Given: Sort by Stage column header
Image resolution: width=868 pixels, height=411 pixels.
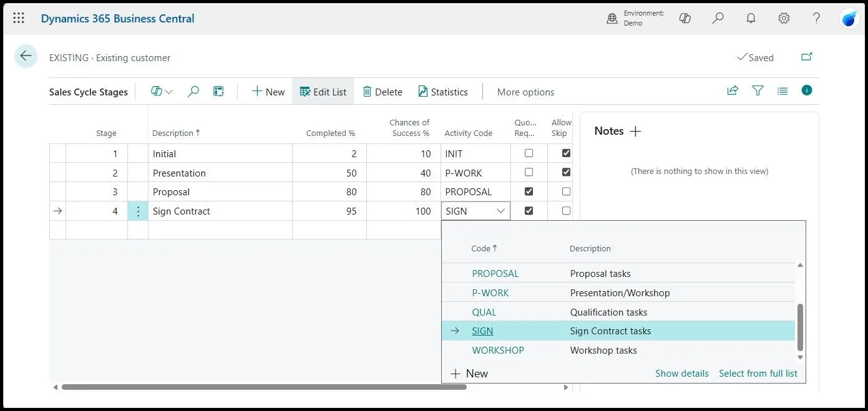Looking at the screenshot, I should [106, 133].
